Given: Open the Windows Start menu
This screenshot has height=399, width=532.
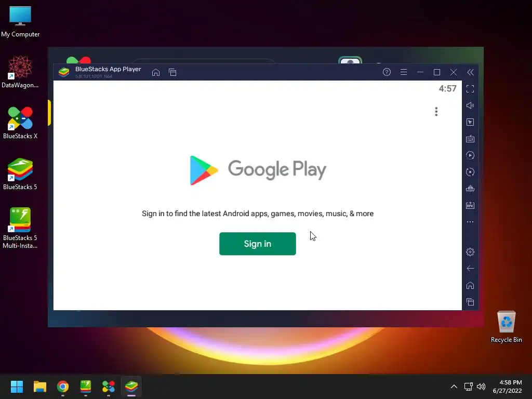Looking at the screenshot, I should pyautogui.click(x=17, y=387).
